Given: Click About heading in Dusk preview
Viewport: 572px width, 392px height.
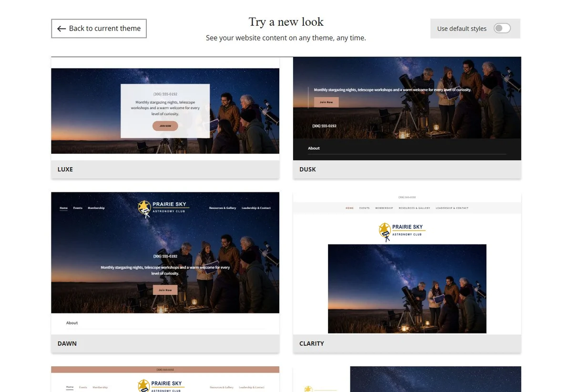Looking at the screenshot, I should 314,148.
